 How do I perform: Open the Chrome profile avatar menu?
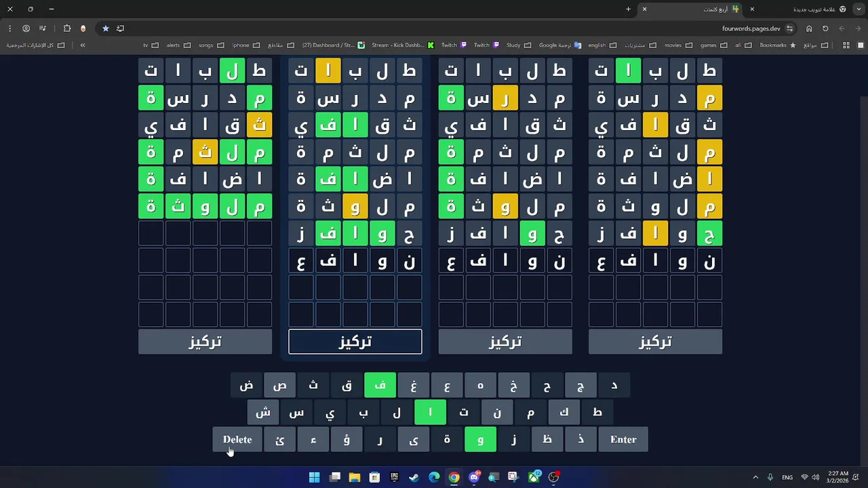tap(26, 28)
